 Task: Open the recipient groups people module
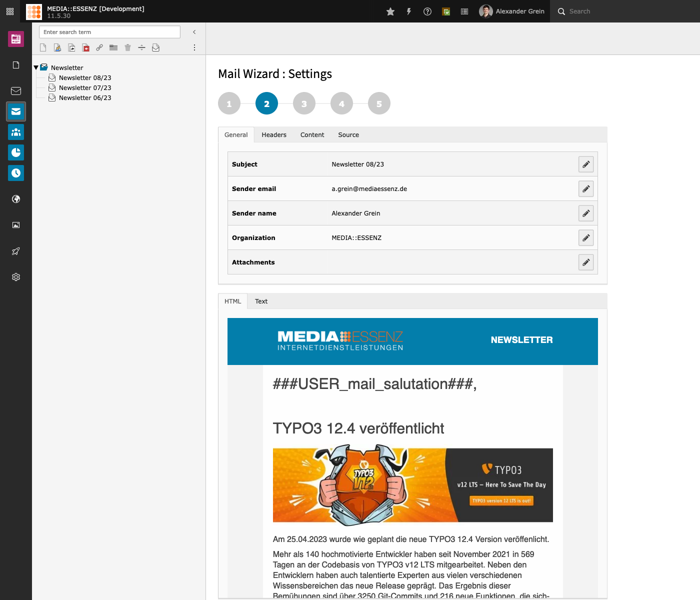pyautogui.click(x=16, y=132)
